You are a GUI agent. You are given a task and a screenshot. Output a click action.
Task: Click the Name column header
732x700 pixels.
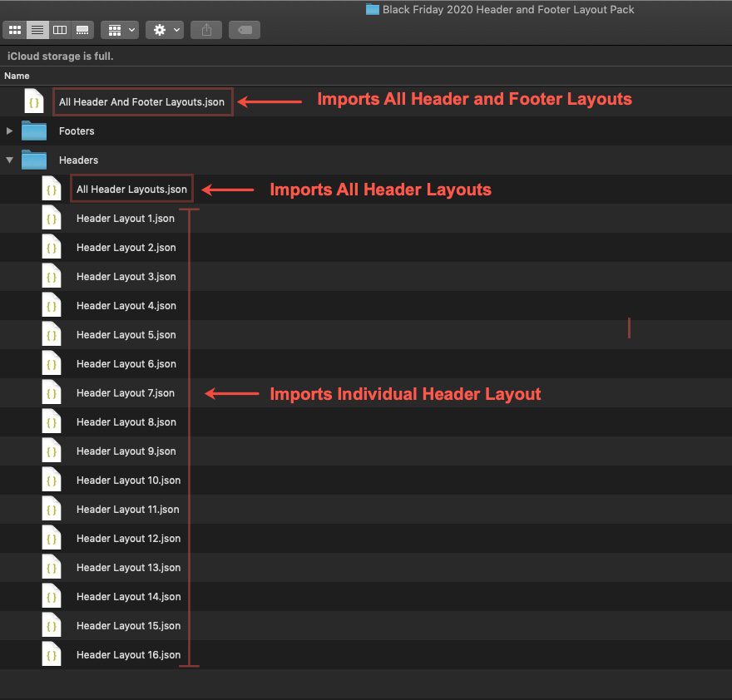tap(17, 76)
